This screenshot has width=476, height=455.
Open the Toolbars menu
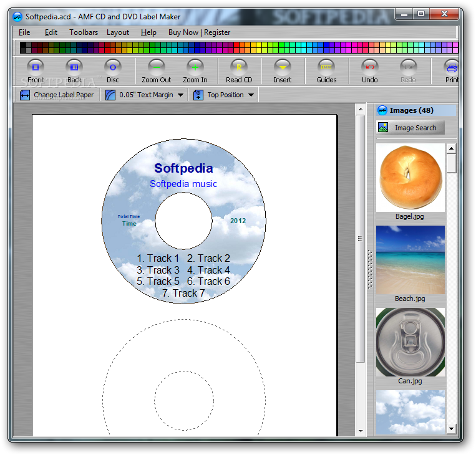tap(84, 32)
